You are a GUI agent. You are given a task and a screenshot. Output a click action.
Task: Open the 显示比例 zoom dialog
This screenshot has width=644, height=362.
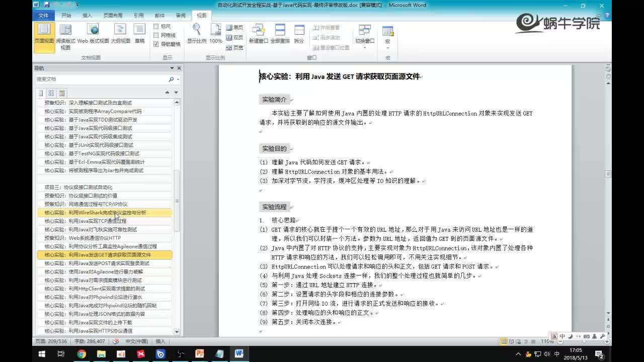(196, 34)
